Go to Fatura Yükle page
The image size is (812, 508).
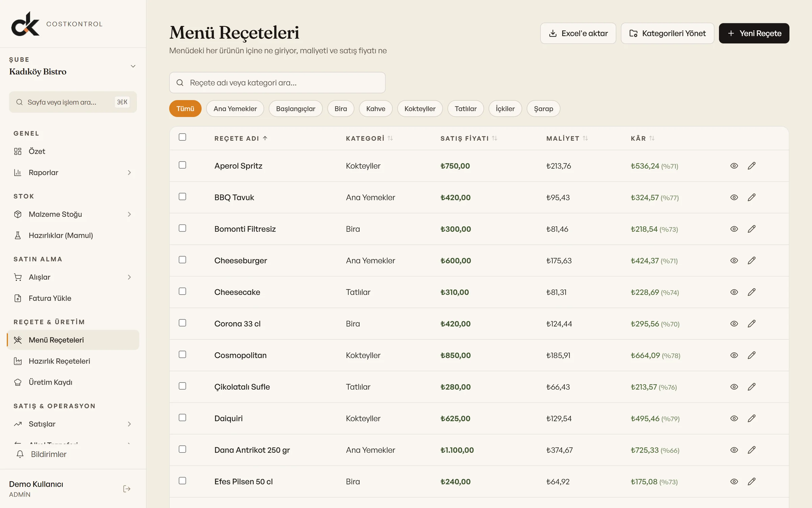click(73, 298)
